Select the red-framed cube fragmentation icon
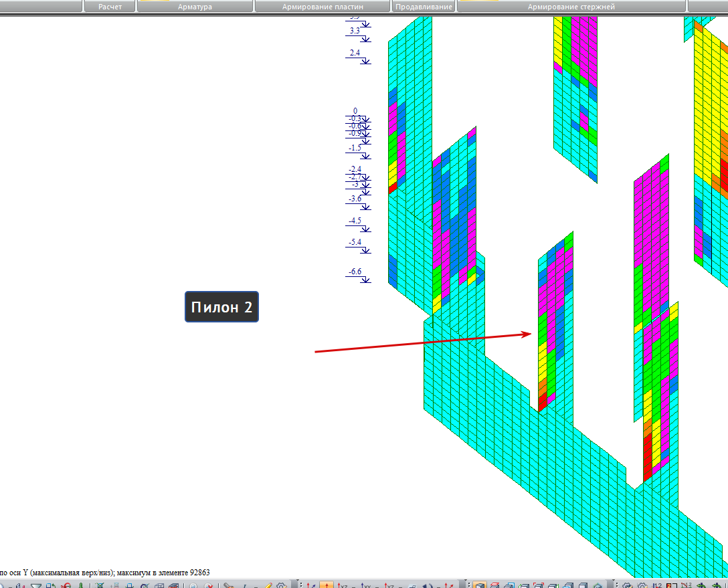 click(539, 585)
